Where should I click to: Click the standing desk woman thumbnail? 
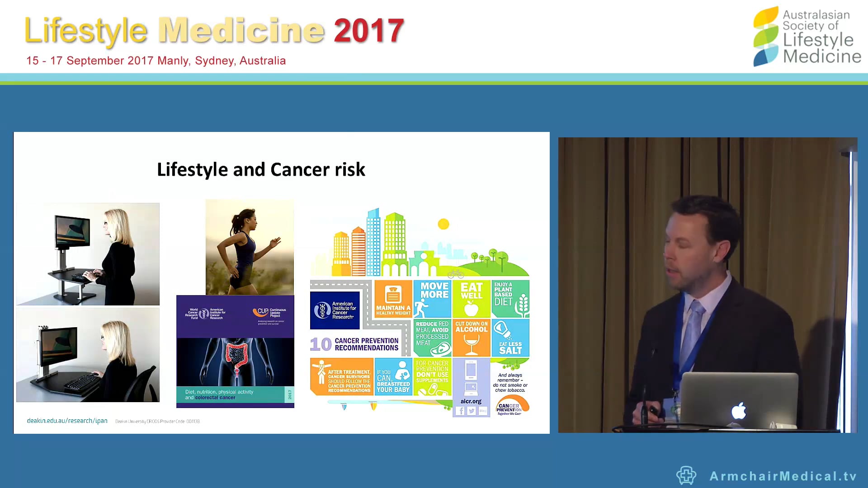coord(88,253)
